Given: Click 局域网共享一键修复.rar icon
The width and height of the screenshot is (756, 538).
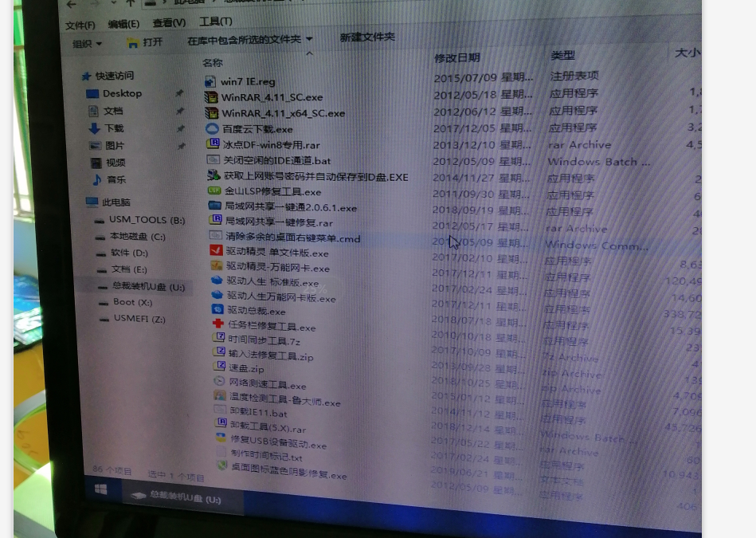Looking at the screenshot, I should [216, 221].
